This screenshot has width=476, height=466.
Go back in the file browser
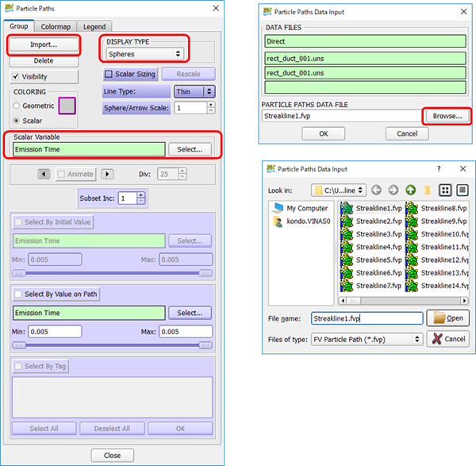pyautogui.click(x=376, y=191)
